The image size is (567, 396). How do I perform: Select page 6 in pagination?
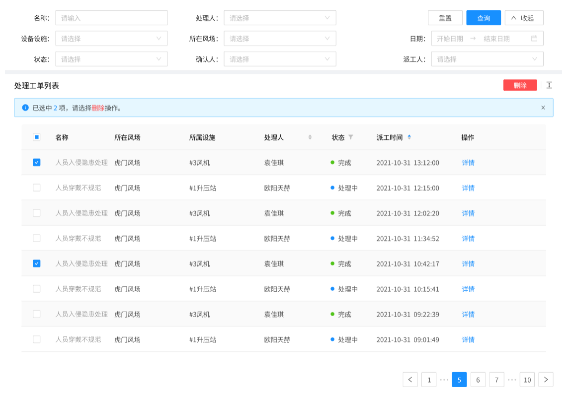click(478, 379)
